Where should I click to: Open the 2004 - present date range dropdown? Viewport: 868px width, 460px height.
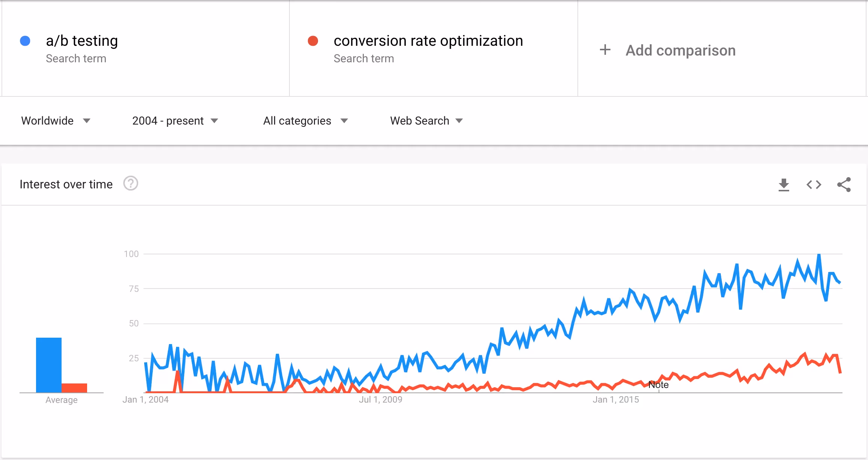[175, 121]
